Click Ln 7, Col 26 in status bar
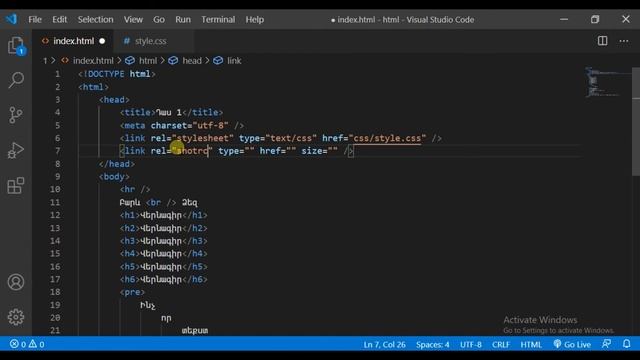The width and height of the screenshot is (640, 360). pos(384,344)
